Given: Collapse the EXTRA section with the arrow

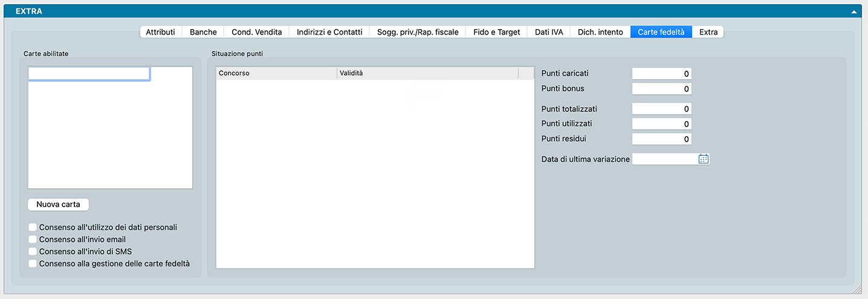Looking at the screenshot, I should click(x=854, y=11).
